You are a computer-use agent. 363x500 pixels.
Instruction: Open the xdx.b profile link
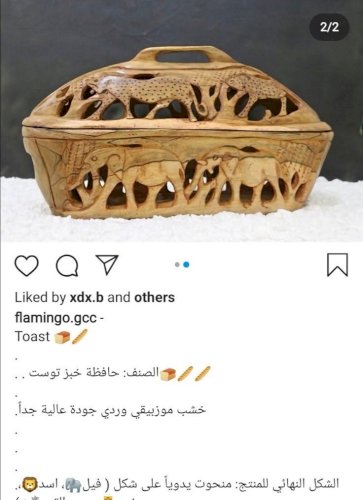click(87, 298)
